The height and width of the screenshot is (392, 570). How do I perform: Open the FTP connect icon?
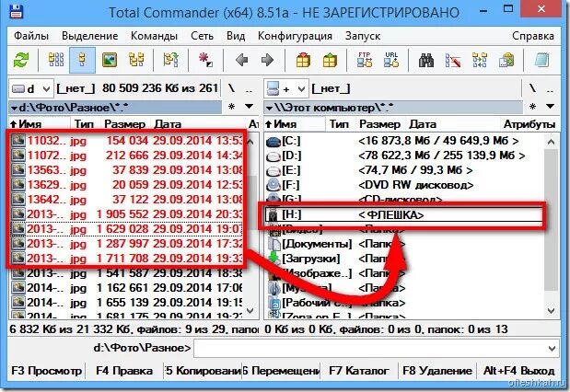click(365, 60)
